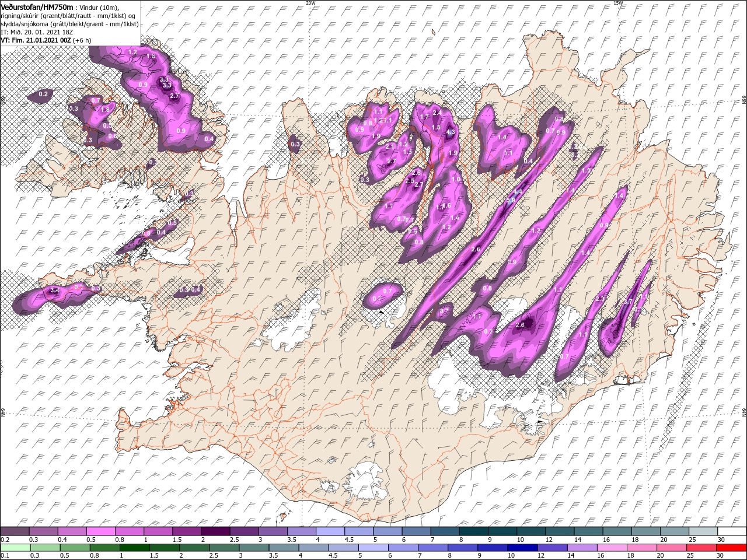747x560 pixels.
Task: Pick the deep blue swatch between 10 and 12 lower row
Action: coord(523,547)
